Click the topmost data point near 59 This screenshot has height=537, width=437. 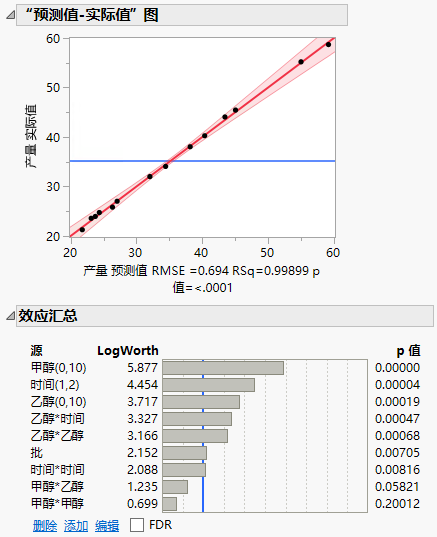tap(328, 45)
